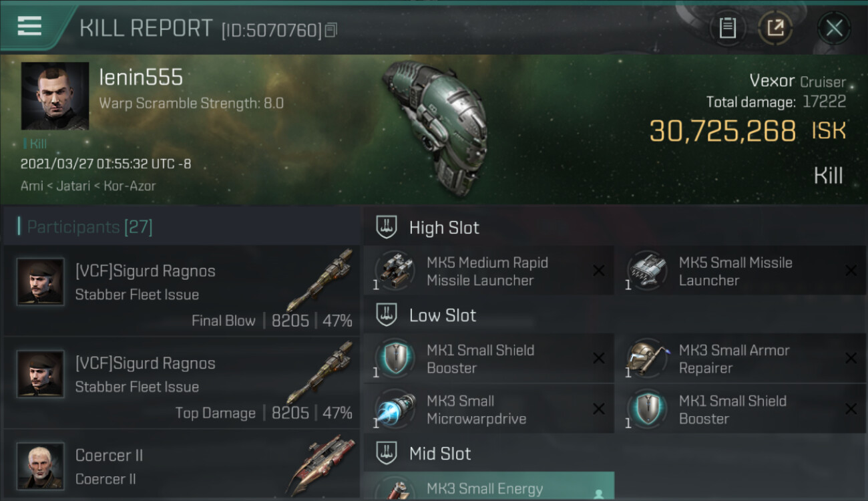This screenshot has width=868, height=501.
Task: Select MK5 Medium Rapid Missile Launcher icon
Action: (x=395, y=271)
